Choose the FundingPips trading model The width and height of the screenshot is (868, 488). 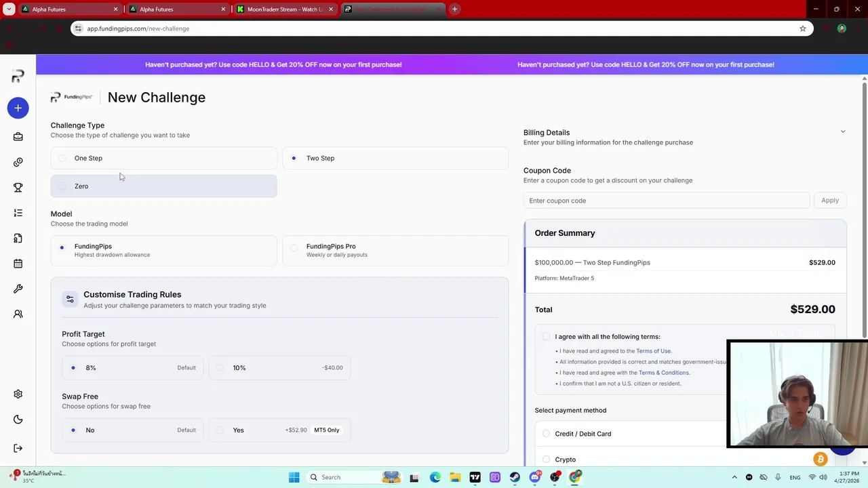[x=163, y=250]
